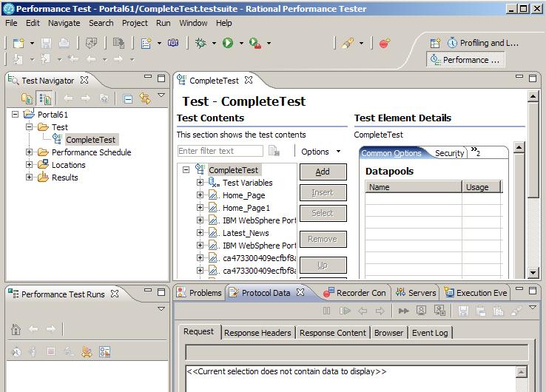Click the Up button
Image resolution: width=546 pixels, height=392 pixels.
[x=323, y=266]
